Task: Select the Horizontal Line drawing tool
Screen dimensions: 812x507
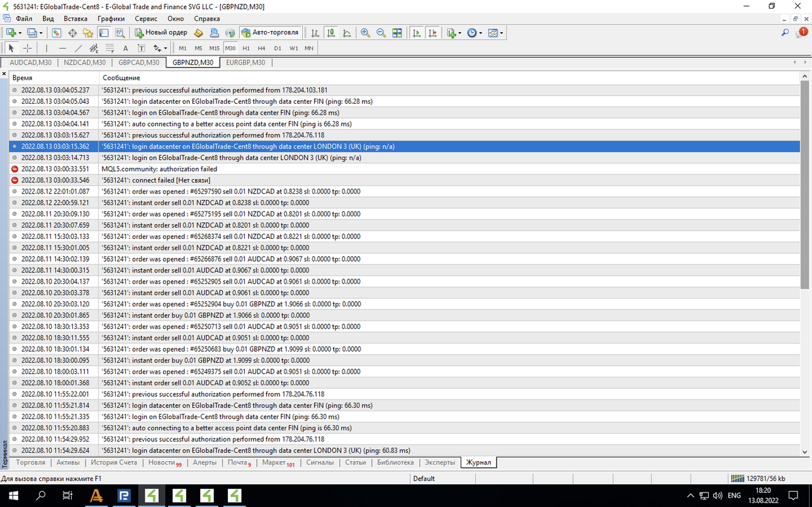Action: 62,48
